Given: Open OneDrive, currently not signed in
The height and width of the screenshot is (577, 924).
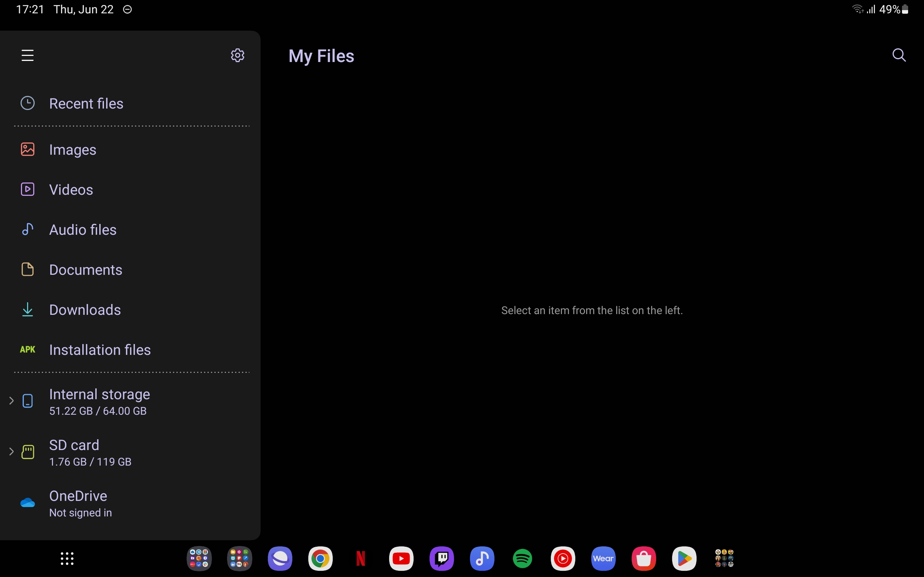Looking at the screenshot, I should pyautogui.click(x=78, y=503).
